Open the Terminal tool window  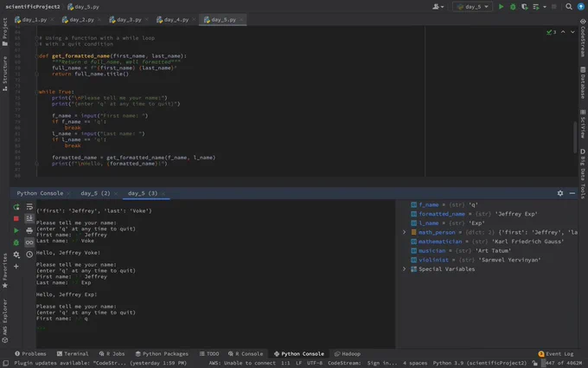coord(73,354)
